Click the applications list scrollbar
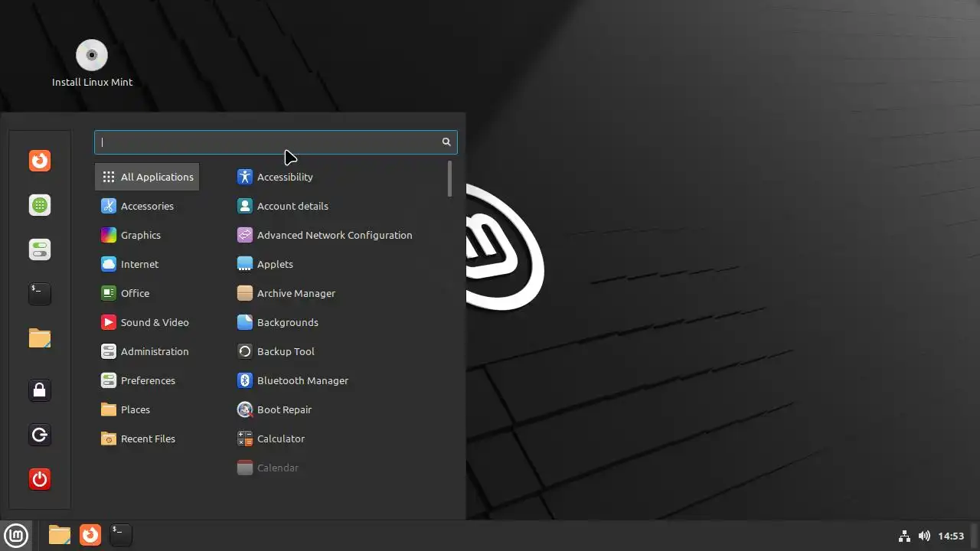Image resolution: width=980 pixels, height=551 pixels. coord(449,178)
